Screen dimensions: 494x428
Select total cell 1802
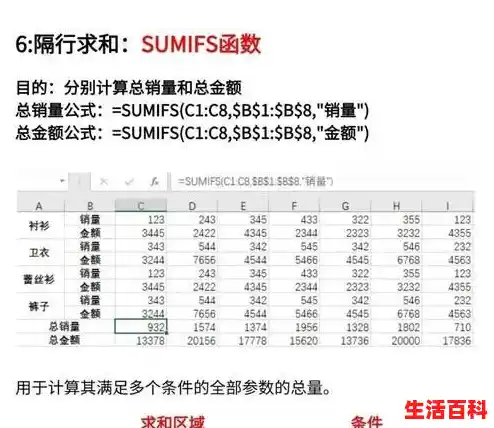[396, 327]
